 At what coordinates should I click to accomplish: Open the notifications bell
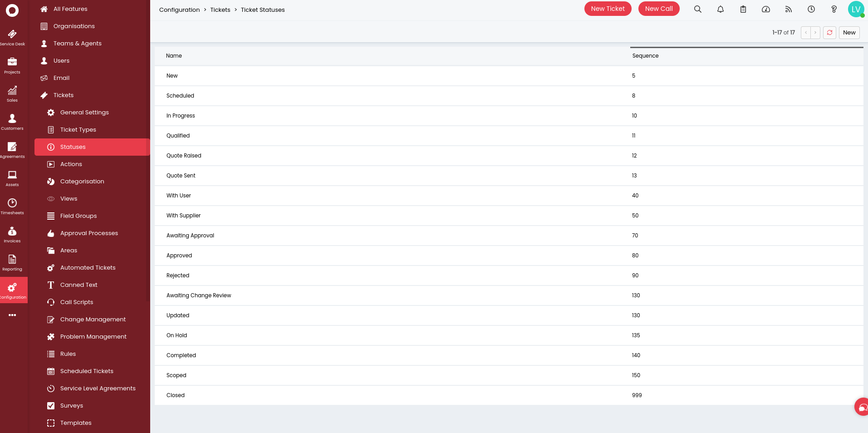tap(720, 9)
